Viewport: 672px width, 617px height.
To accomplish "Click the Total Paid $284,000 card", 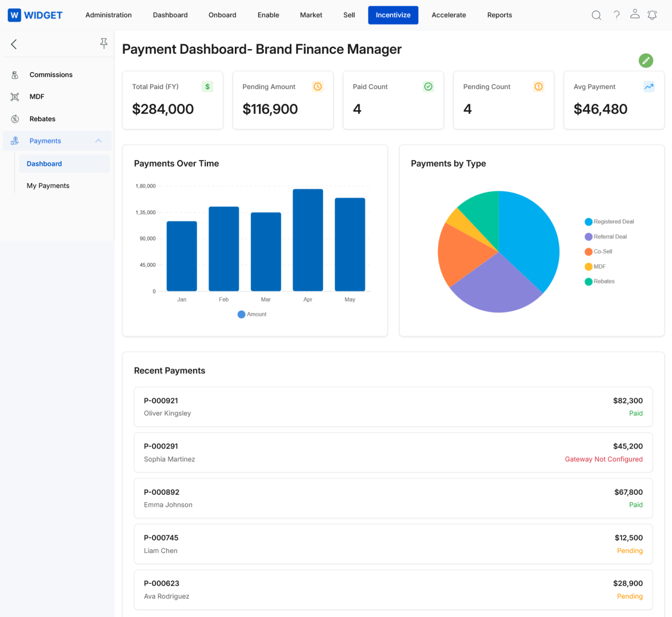I will click(x=173, y=101).
